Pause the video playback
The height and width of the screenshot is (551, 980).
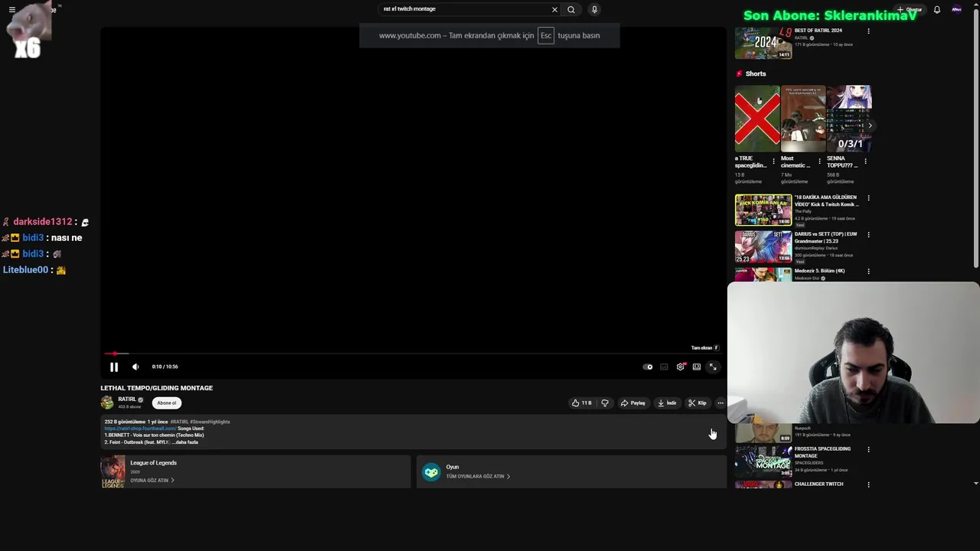(114, 367)
